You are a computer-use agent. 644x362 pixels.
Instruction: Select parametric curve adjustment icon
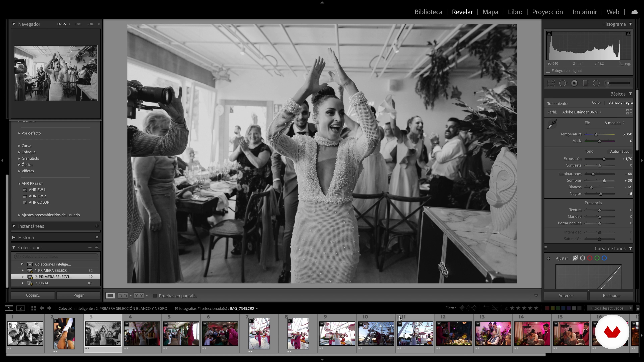[575, 258]
